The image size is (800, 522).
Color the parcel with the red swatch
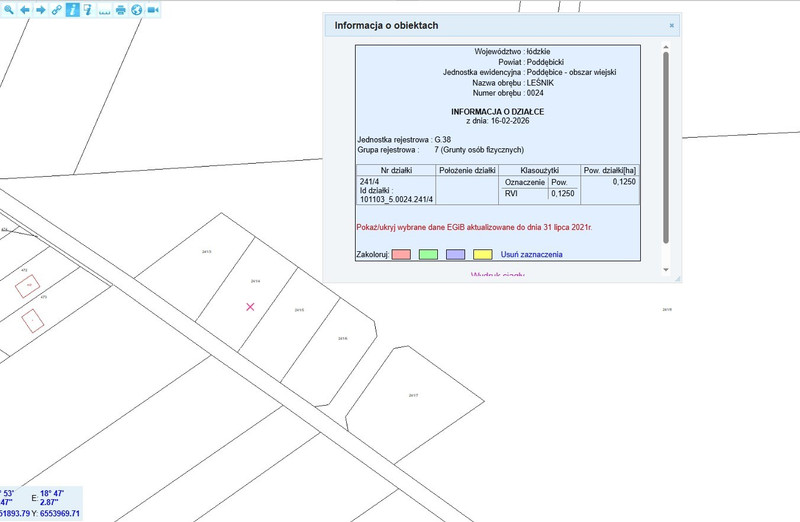(x=401, y=254)
